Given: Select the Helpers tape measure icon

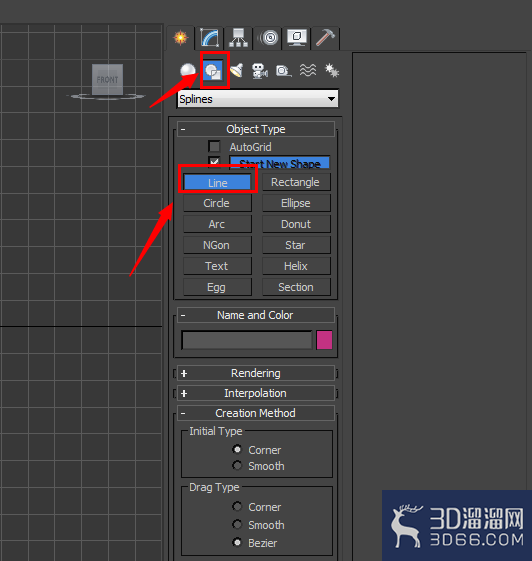Looking at the screenshot, I should [284, 70].
